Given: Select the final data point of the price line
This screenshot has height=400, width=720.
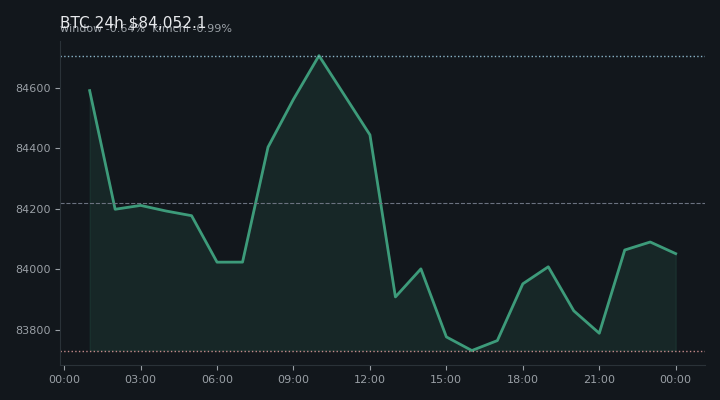Looking at the screenshot, I should pyautogui.click(x=676, y=254).
